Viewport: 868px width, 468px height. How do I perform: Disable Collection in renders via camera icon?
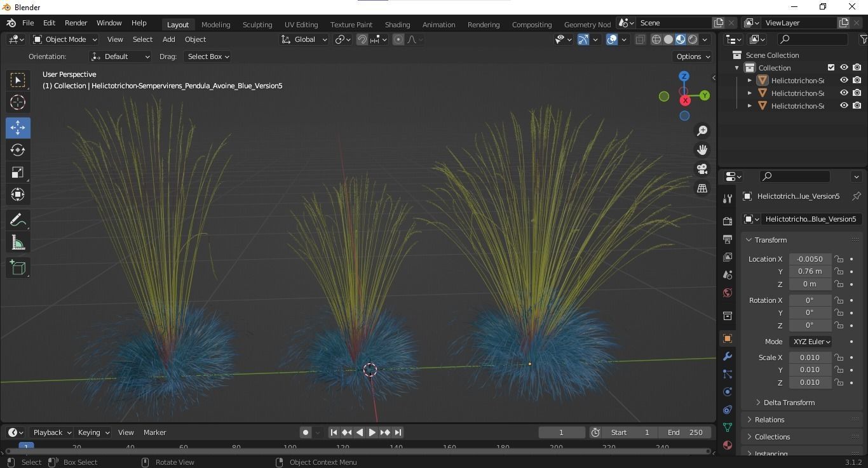[857, 67]
